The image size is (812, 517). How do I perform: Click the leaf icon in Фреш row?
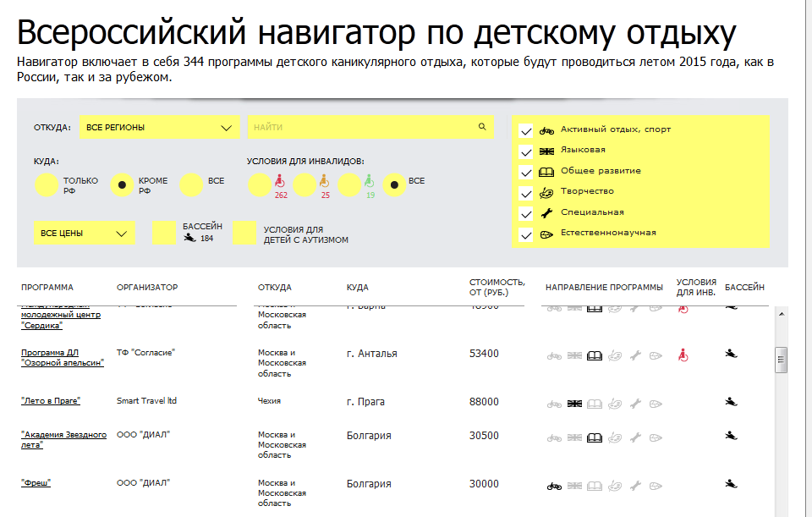(x=656, y=486)
